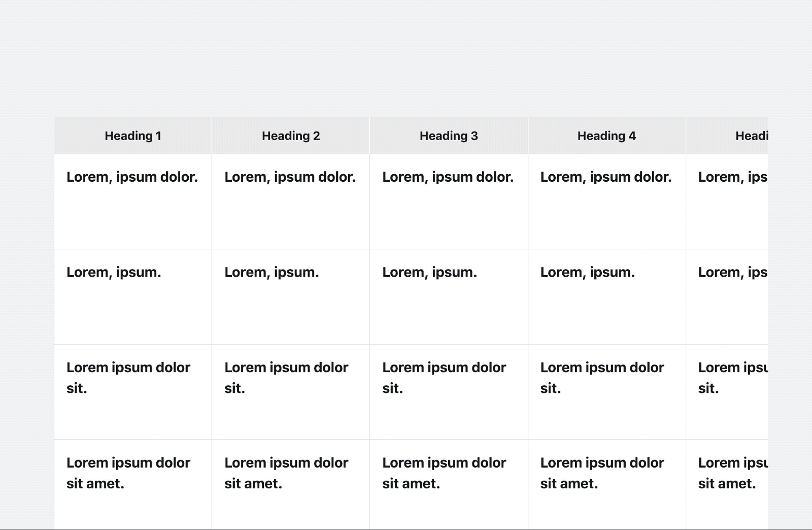
Task: Select 'Lorem, ipsum dolor.' cell under Heading 3
Action: (448, 177)
